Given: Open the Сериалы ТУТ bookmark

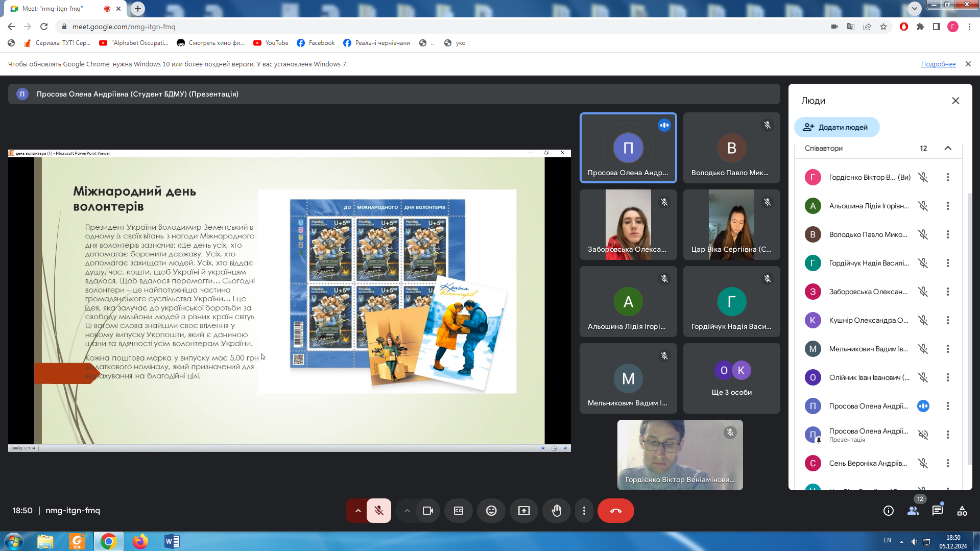Looking at the screenshot, I should click(x=57, y=43).
